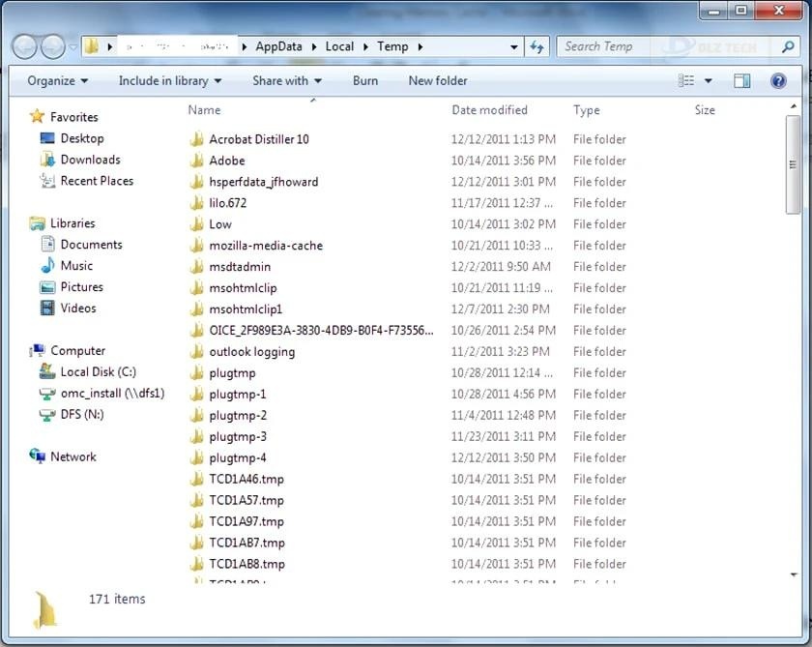Expand the chevron after AppData in address bar
The height and width of the screenshot is (647, 812).
click(x=314, y=45)
